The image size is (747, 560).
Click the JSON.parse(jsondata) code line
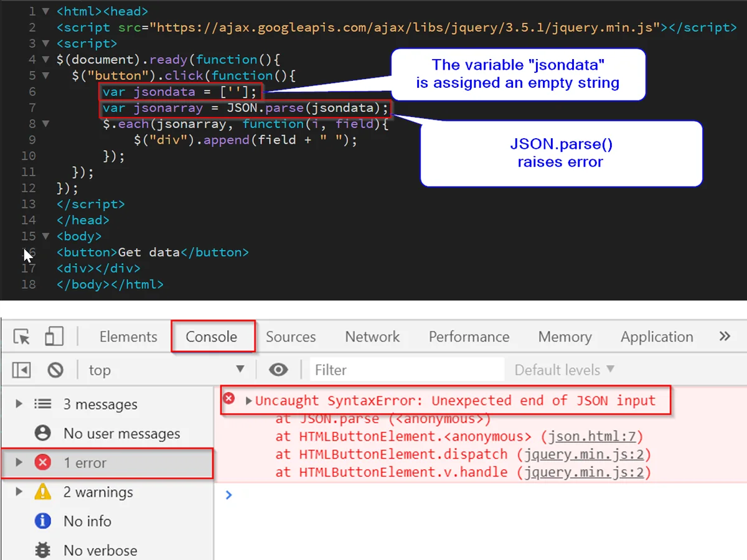pyautogui.click(x=246, y=108)
